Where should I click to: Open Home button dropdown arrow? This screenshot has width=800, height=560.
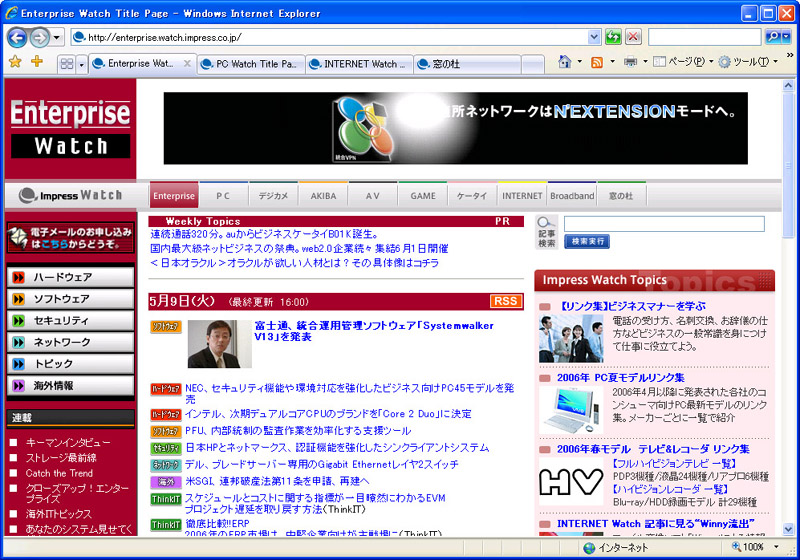coord(580,62)
